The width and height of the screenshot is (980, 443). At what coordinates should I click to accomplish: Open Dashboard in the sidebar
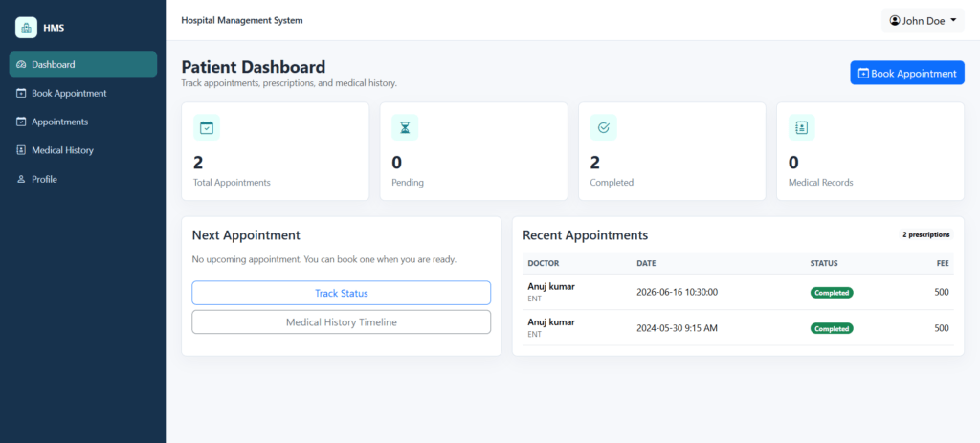83,64
